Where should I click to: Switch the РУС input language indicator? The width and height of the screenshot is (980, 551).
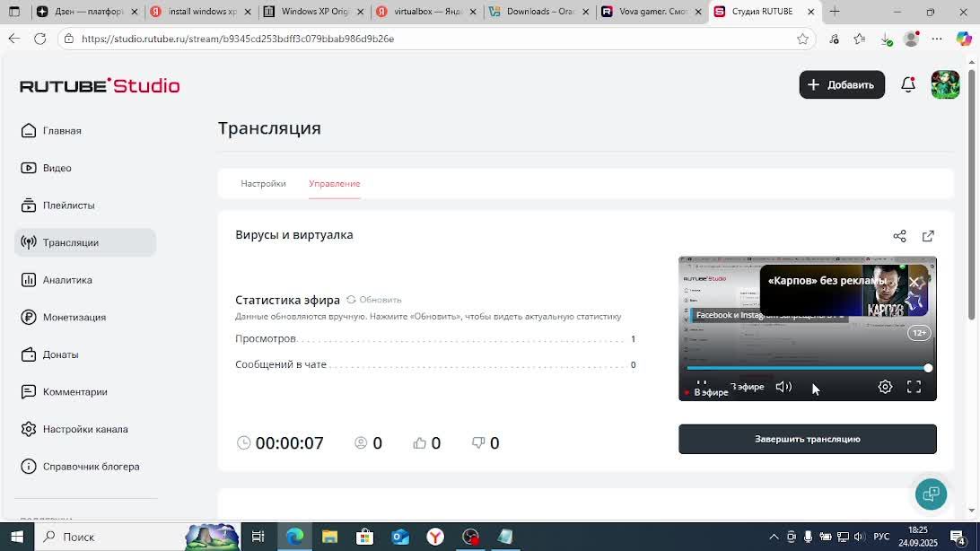[x=881, y=537]
